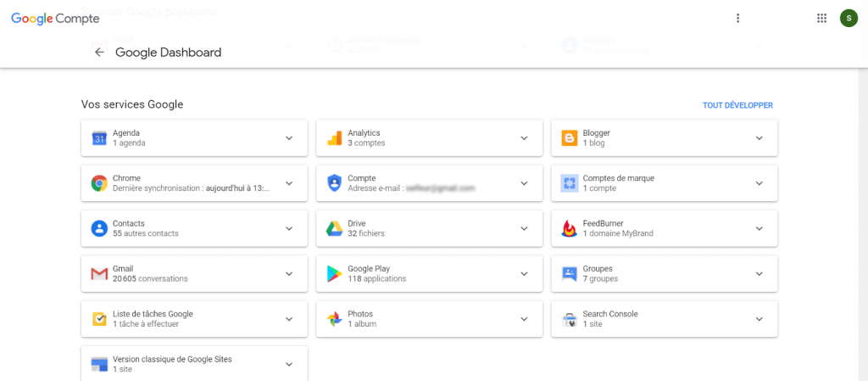This screenshot has height=381, width=868.
Task: Click the Blogger orange icon
Action: (569, 137)
